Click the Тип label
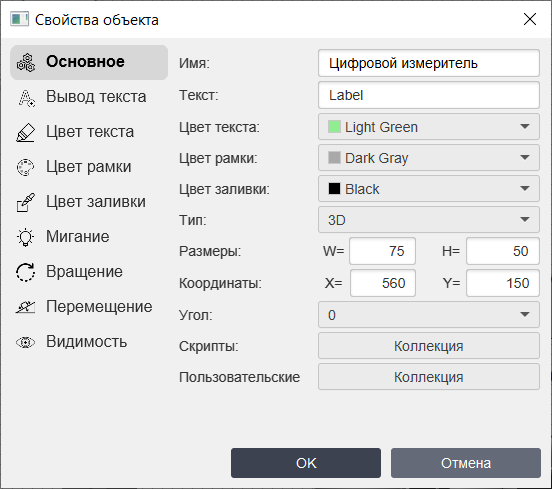 [193, 220]
